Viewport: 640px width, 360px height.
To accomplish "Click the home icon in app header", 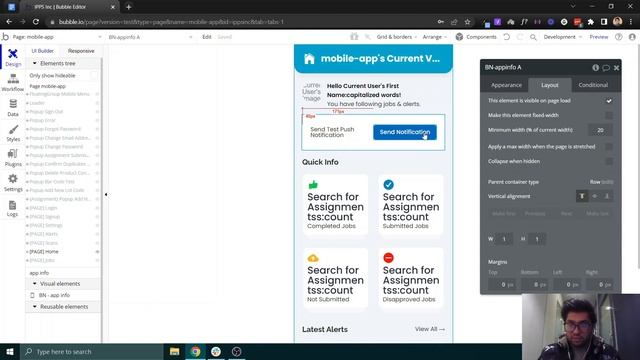I will [x=309, y=59].
